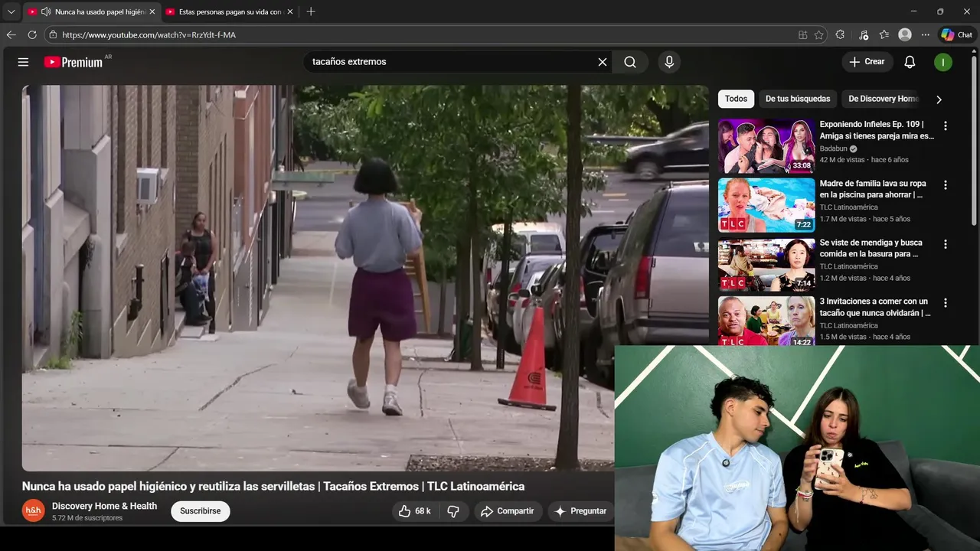Open the Copilot Chat button
The image size is (980, 551).
(957, 34)
